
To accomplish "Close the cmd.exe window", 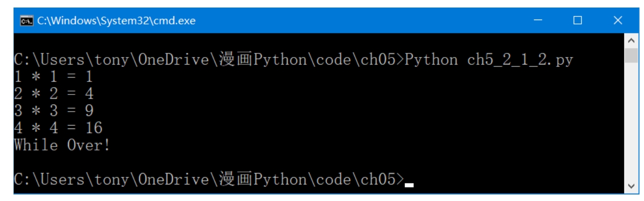I will [x=618, y=20].
